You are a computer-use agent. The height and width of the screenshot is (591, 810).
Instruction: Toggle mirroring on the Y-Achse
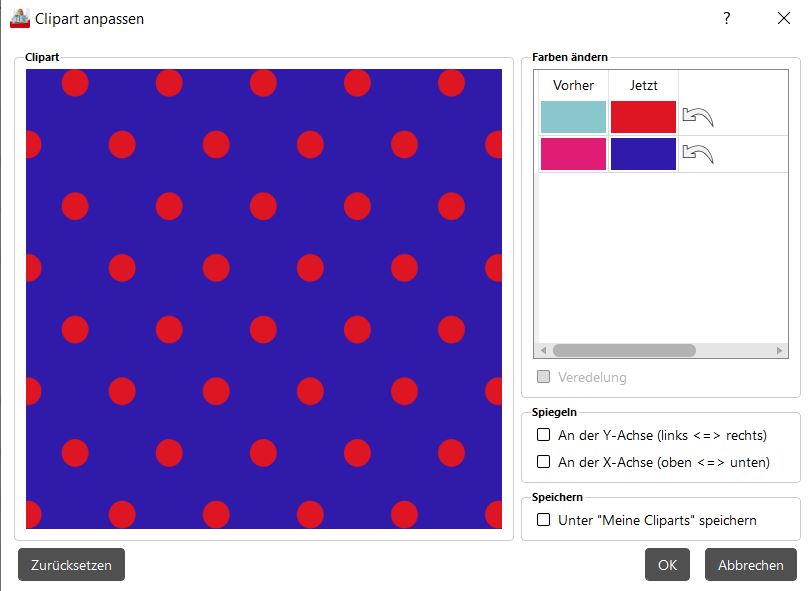(544, 435)
